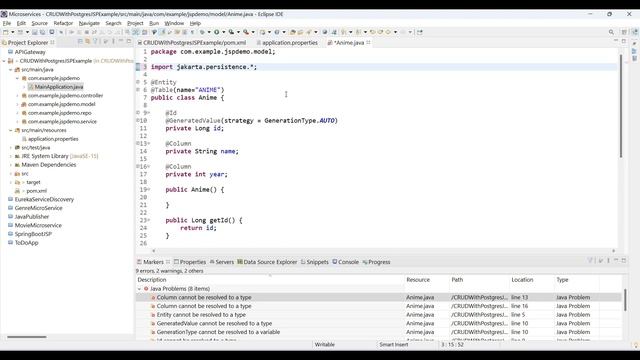Click the Pin Editor toolbar icon

pyautogui.click(x=420, y=32)
